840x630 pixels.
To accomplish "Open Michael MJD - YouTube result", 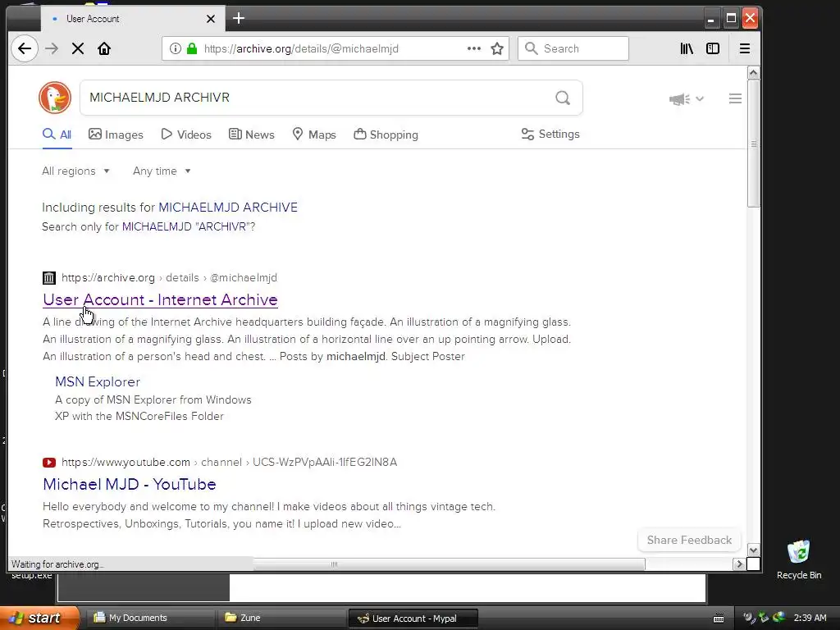I will pyautogui.click(x=129, y=484).
